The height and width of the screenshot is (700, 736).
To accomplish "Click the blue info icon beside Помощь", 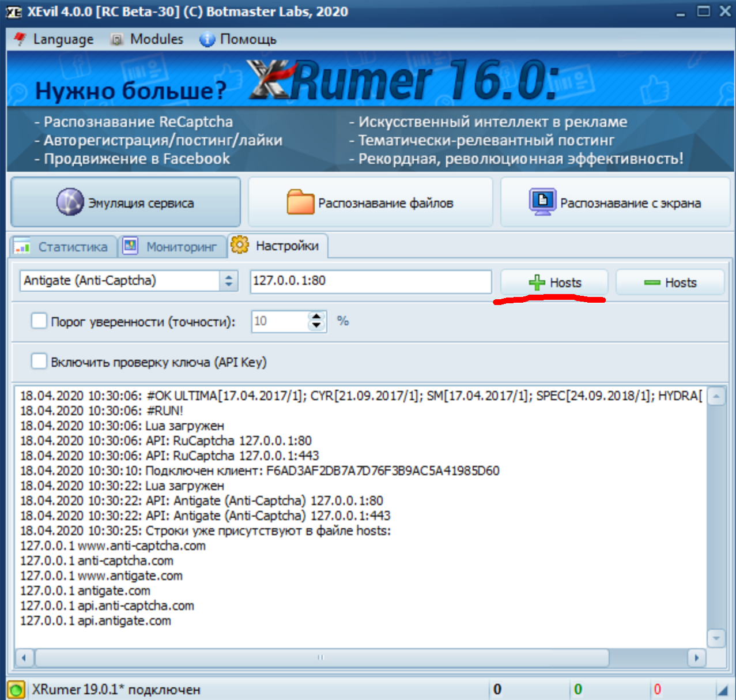I will (x=207, y=39).
